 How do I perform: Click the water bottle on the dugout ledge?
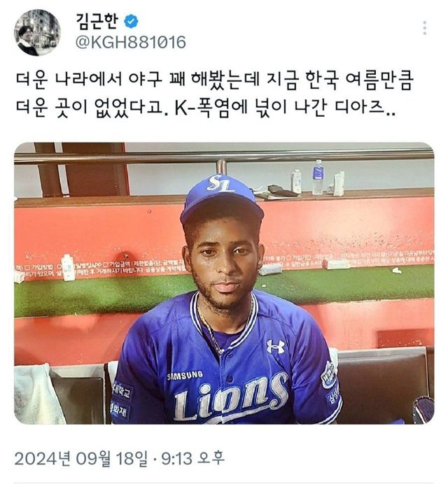click(317, 178)
